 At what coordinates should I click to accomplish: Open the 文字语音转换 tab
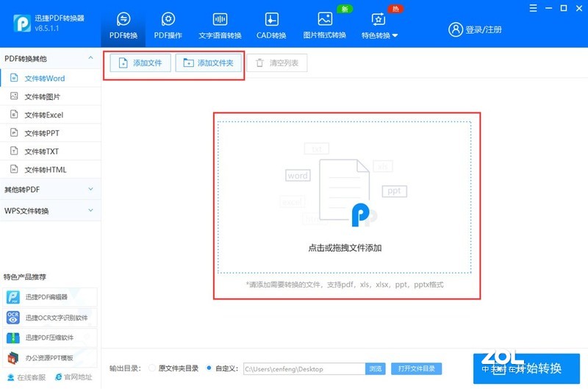pyautogui.click(x=220, y=25)
